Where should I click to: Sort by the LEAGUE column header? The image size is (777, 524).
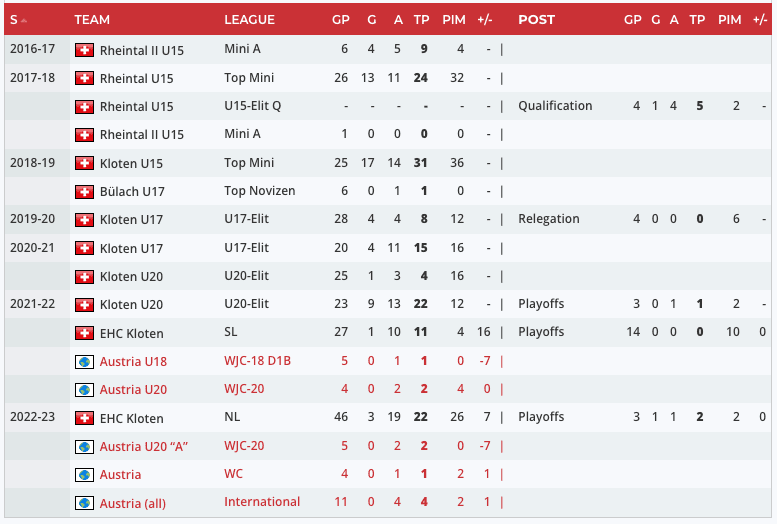[x=249, y=20]
